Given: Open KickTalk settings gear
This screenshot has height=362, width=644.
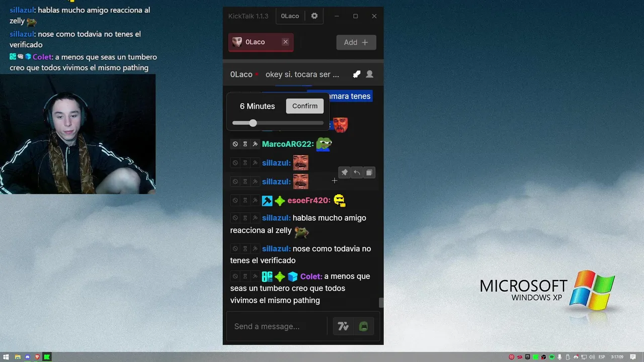Looking at the screenshot, I should coord(314,16).
